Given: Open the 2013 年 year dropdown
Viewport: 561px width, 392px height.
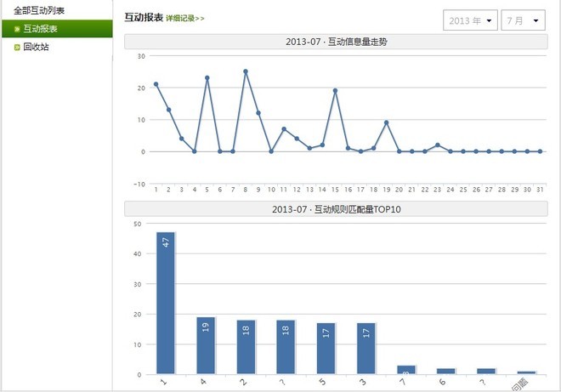Looking at the screenshot, I should [x=470, y=20].
